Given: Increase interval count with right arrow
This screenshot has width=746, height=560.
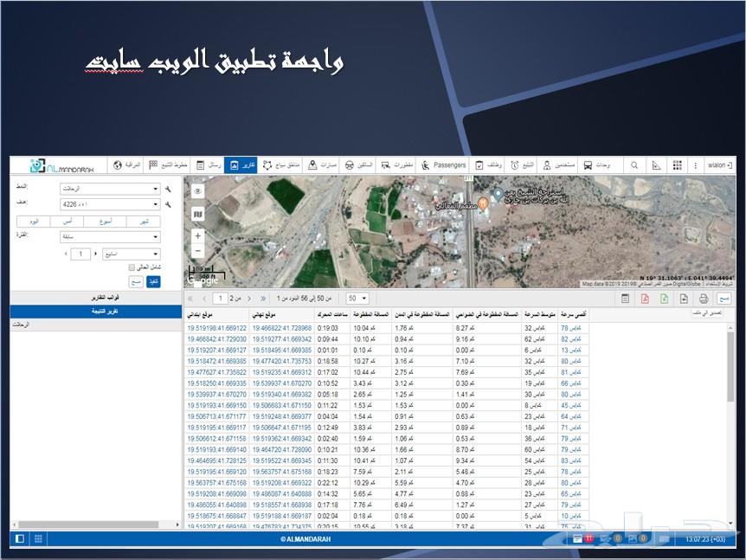Looking at the screenshot, I should click(95, 254).
